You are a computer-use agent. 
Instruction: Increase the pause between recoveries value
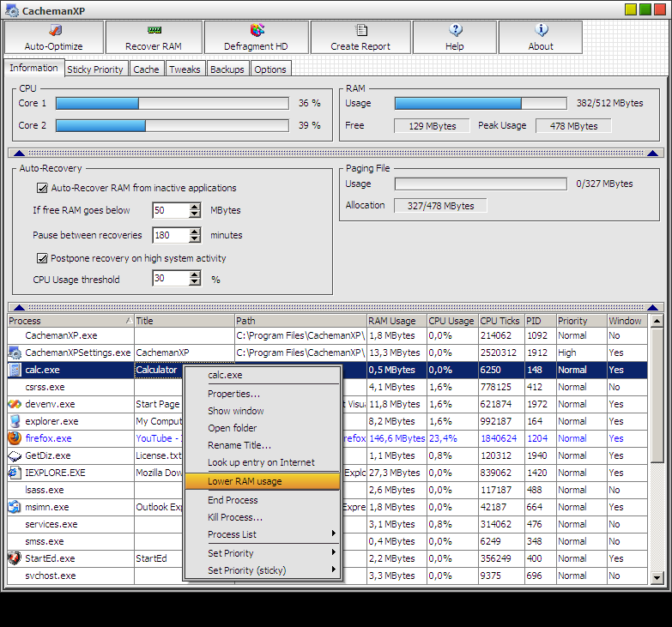195,232
